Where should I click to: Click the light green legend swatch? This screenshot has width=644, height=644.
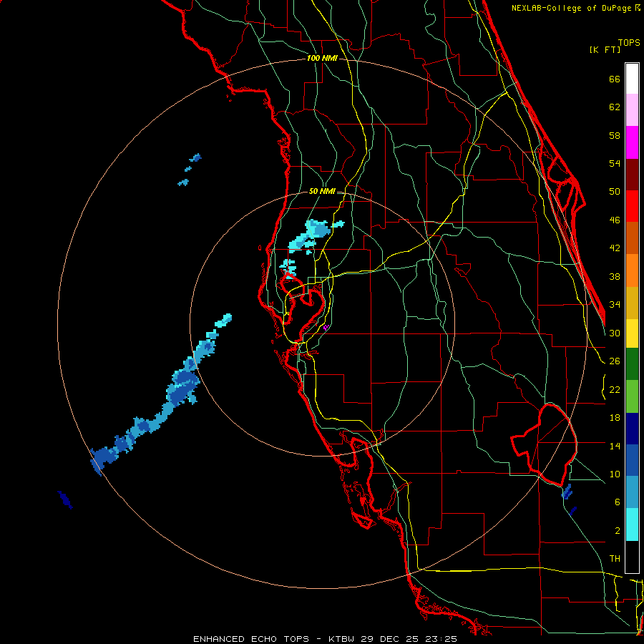(x=632, y=396)
